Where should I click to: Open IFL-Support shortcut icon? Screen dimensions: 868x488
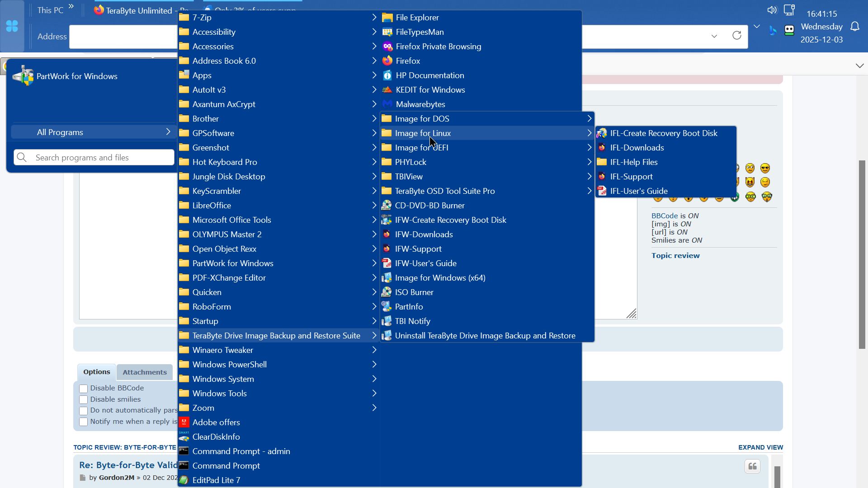(x=602, y=177)
